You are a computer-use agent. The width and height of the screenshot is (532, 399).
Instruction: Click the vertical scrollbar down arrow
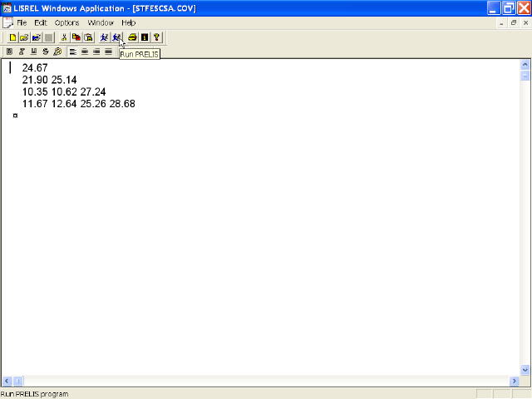tap(525, 370)
